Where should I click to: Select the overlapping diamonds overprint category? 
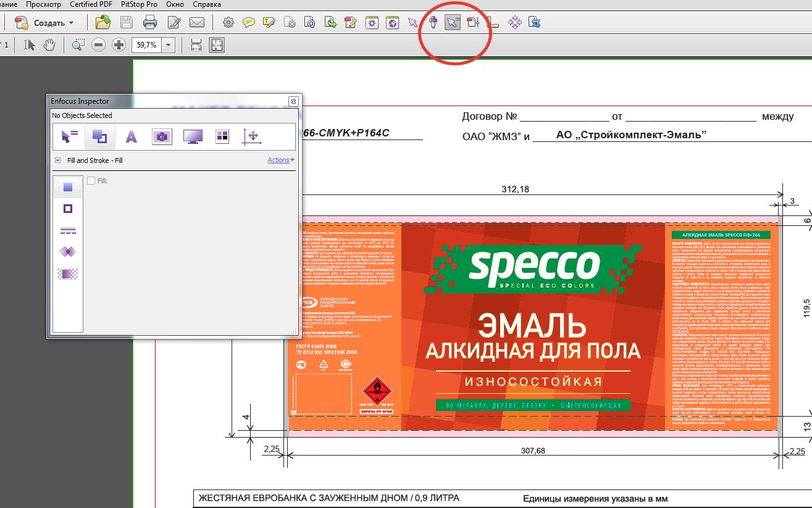click(x=68, y=251)
